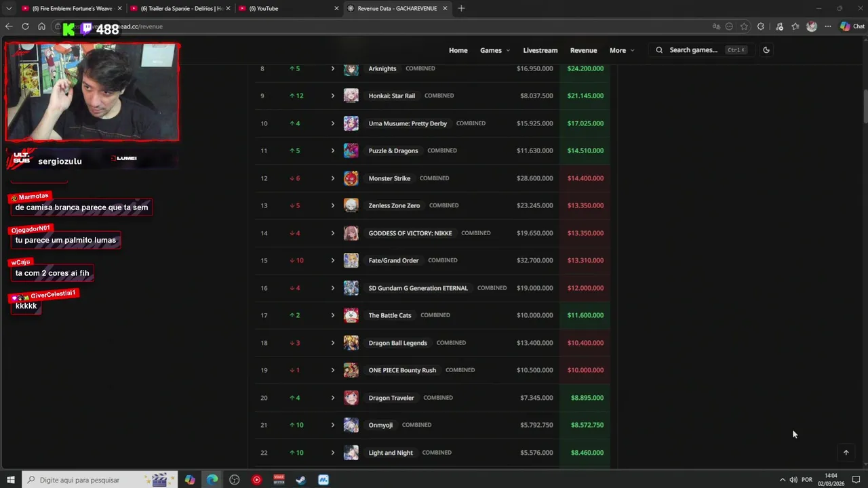Open browser settings ellipsis menu

(828, 26)
